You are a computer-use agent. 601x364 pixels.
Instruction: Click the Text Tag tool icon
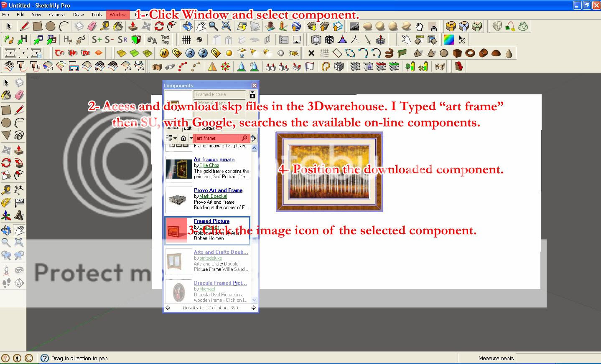(x=165, y=40)
